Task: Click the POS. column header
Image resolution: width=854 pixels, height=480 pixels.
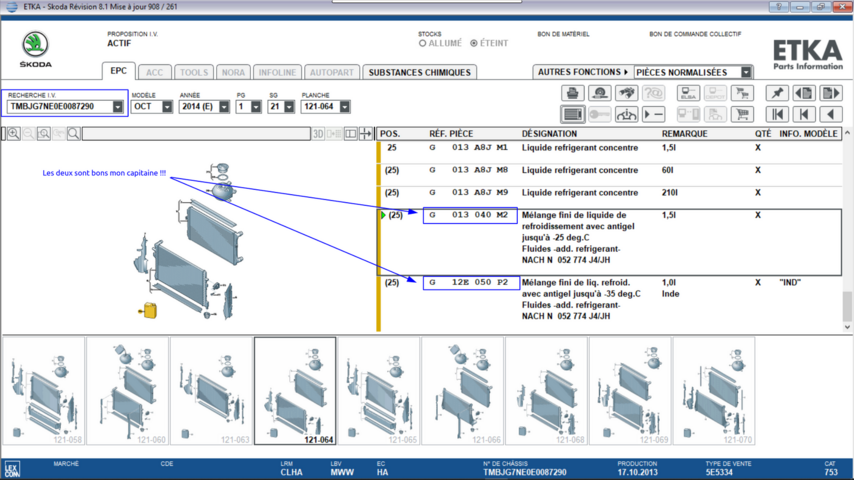Action: tap(389, 133)
